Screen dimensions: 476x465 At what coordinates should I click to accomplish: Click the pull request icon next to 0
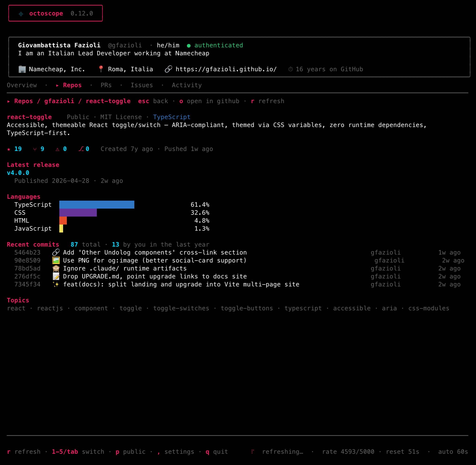(81, 149)
